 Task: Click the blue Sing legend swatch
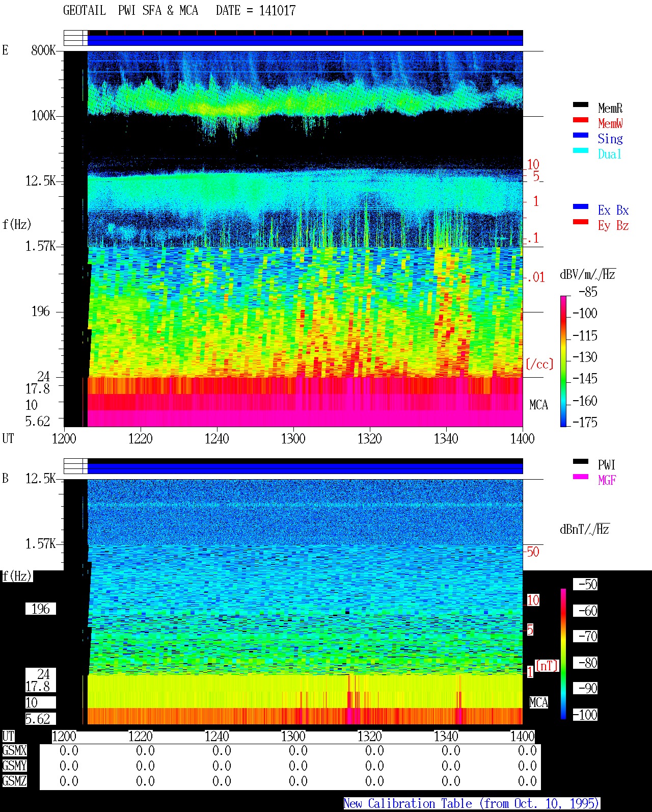(x=581, y=136)
